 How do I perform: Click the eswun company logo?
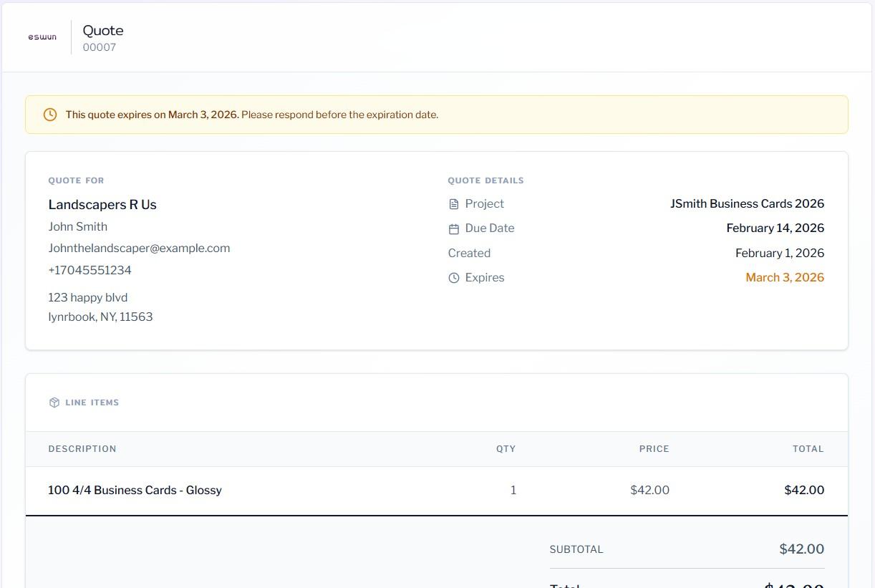42,37
